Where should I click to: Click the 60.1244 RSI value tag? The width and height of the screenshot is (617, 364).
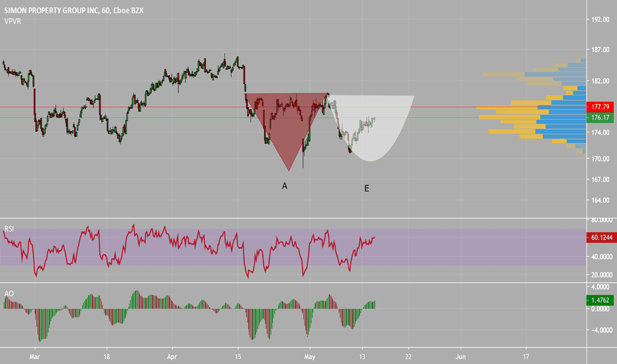pyautogui.click(x=601, y=238)
